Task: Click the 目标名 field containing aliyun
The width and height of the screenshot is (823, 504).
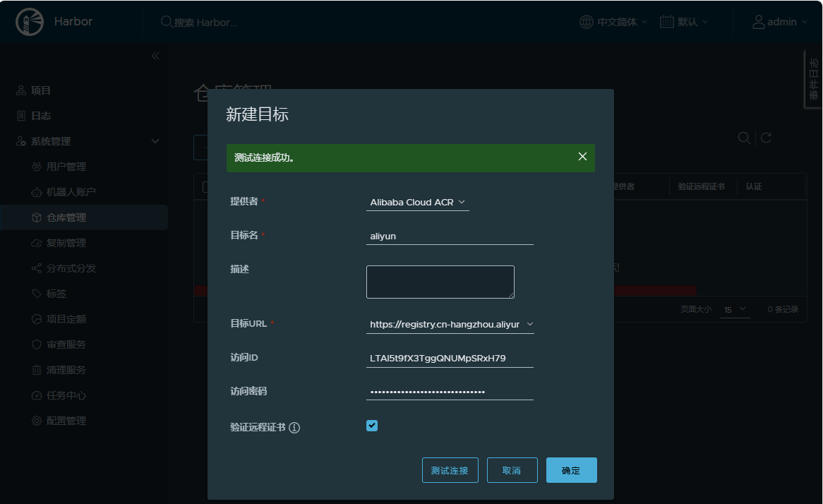Action: tap(450, 236)
